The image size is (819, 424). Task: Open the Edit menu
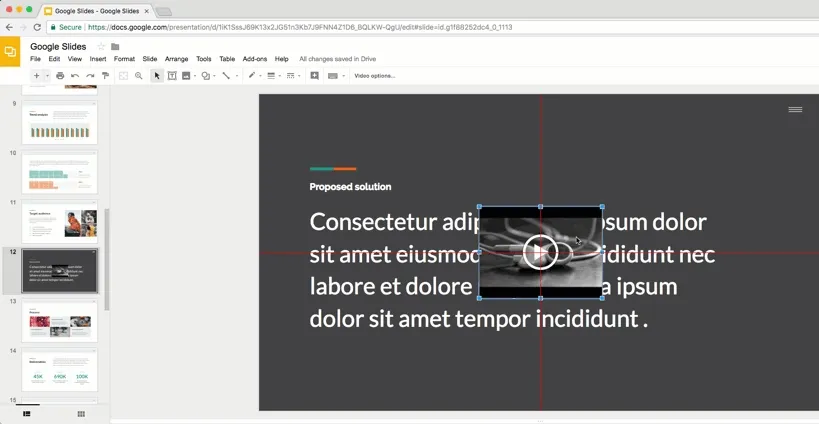(54, 59)
